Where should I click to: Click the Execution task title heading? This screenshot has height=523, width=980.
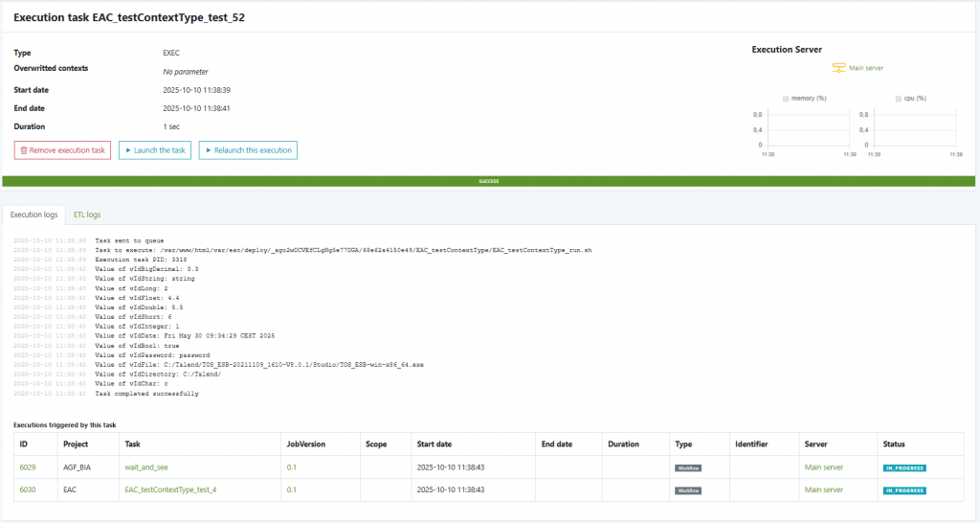129,17
